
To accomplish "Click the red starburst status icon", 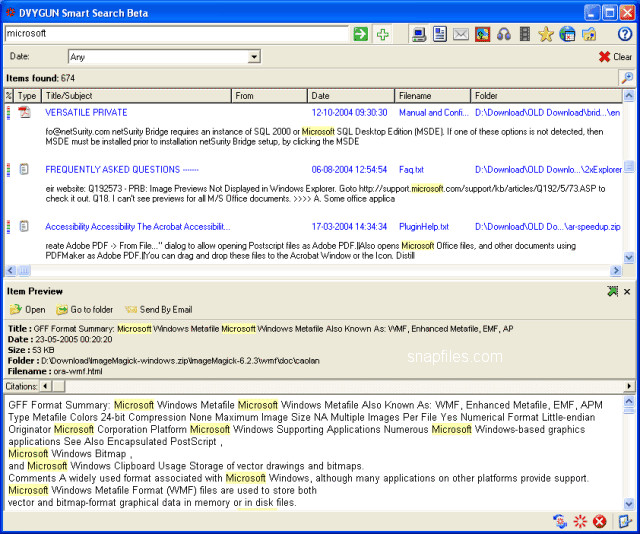I will click(x=580, y=521).
